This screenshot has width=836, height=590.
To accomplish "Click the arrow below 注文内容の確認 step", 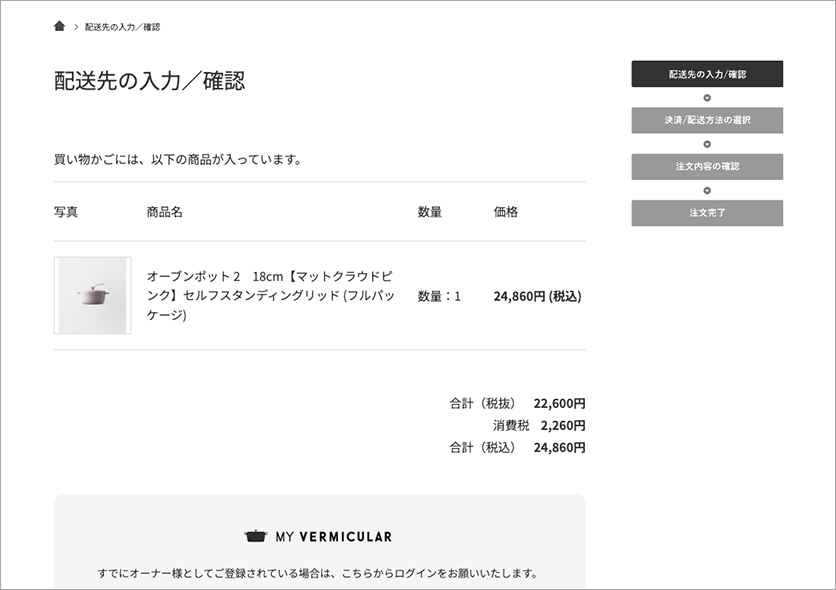I will coord(707,190).
